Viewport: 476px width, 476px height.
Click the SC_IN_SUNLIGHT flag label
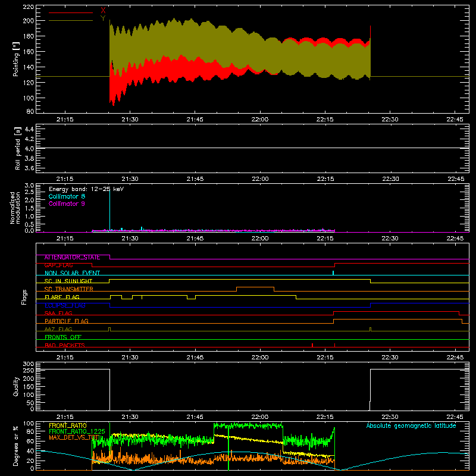(x=68, y=281)
